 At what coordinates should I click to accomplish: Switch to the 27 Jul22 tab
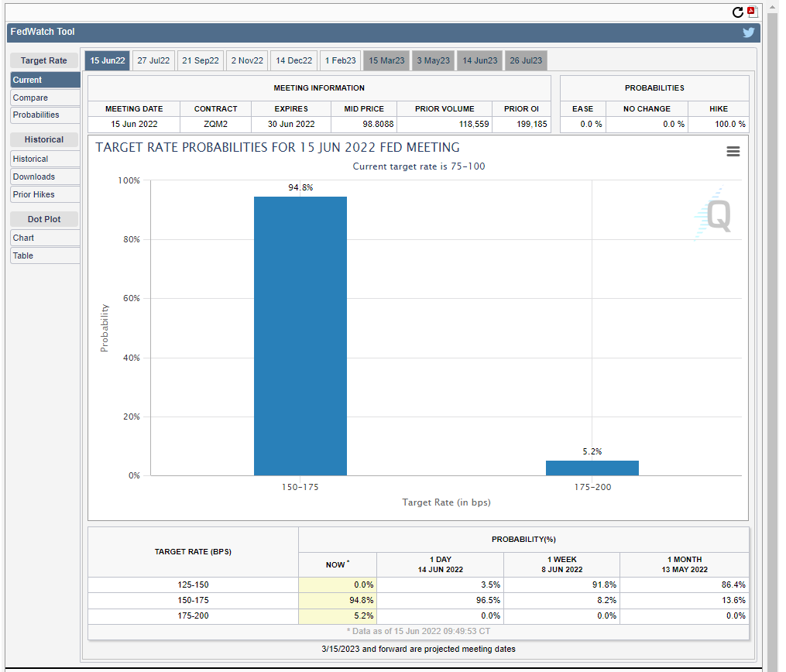click(153, 60)
